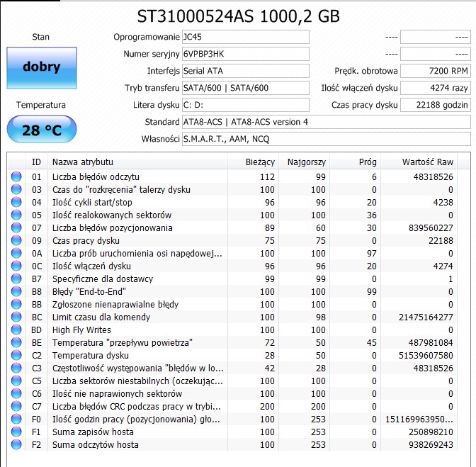
Task: Click status icon for attribute 03 row
Action: (16, 189)
